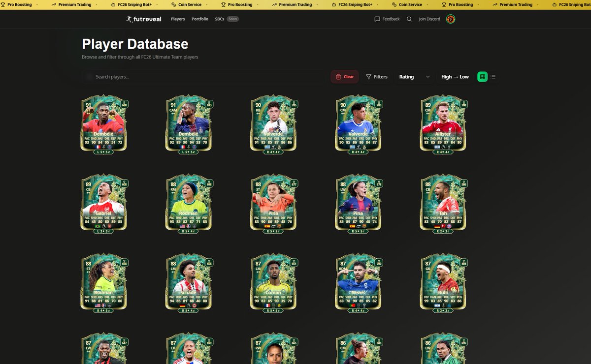Open the 90 CM Valverde card
591x364 pixels.
point(358,124)
